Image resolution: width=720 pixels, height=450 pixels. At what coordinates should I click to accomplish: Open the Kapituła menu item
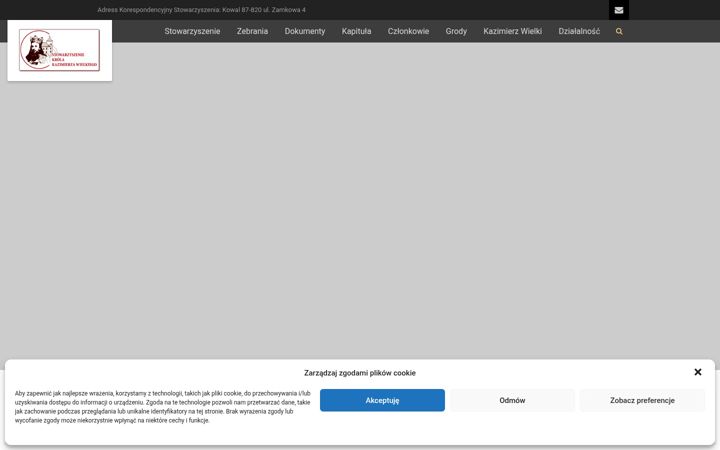[x=356, y=31]
